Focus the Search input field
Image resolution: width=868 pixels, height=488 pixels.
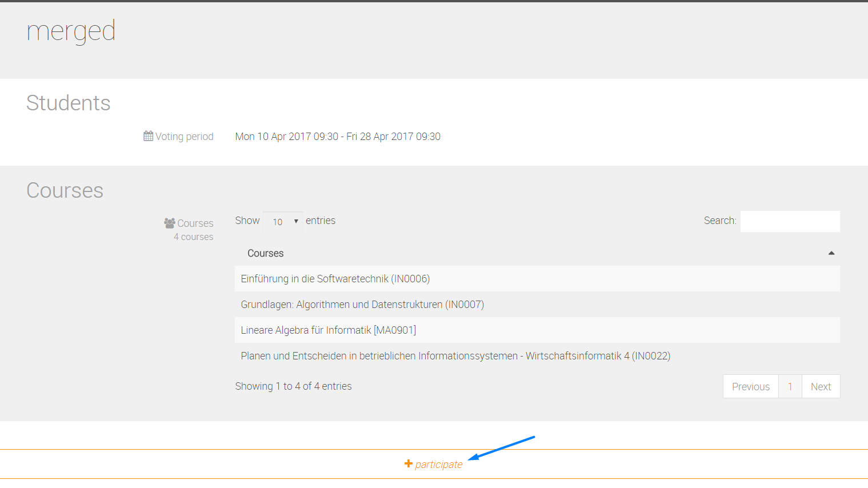pyautogui.click(x=790, y=221)
